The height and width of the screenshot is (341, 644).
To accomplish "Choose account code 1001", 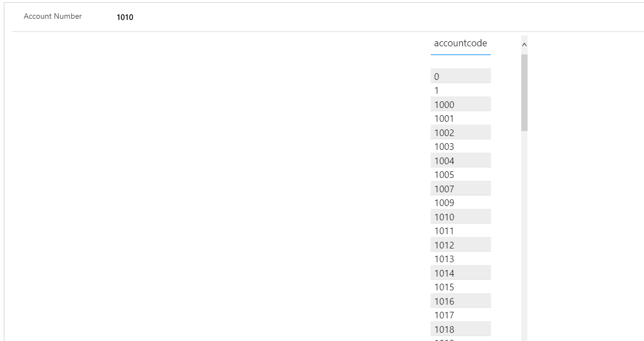I will (x=460, y=118).
